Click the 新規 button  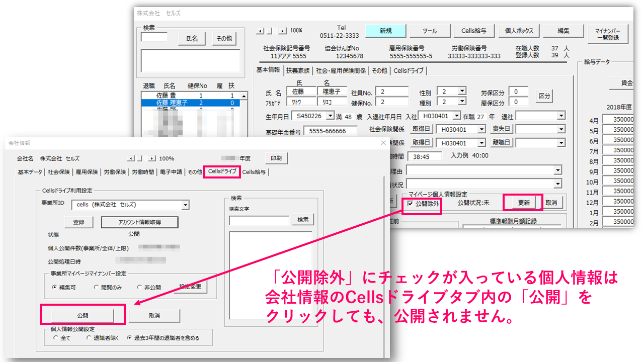tap(385, 31)
